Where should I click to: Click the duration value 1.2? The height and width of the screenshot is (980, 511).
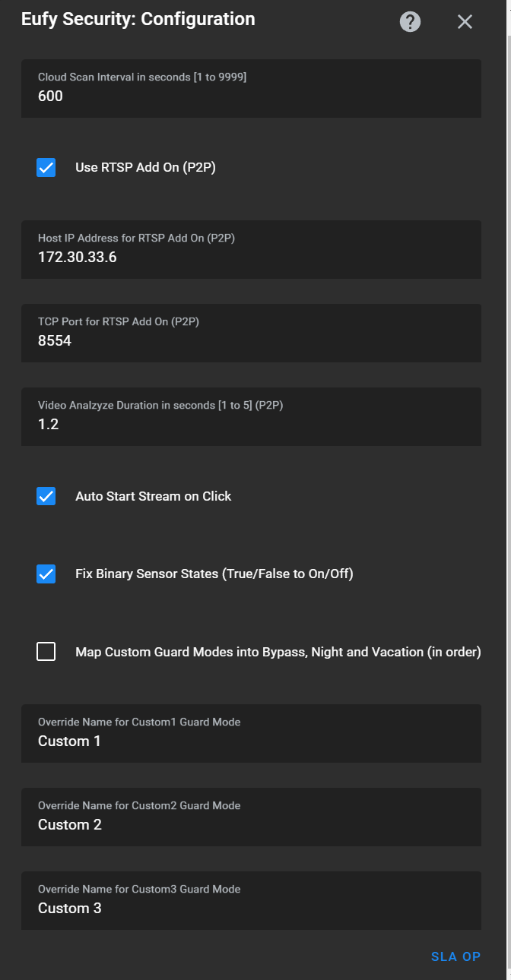47,424
